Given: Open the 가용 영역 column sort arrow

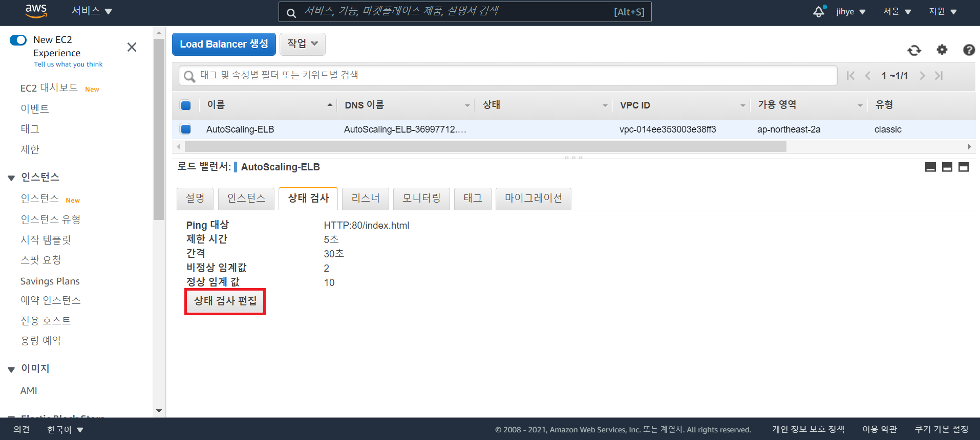Looking at the screenshot, I should [860, 105].
